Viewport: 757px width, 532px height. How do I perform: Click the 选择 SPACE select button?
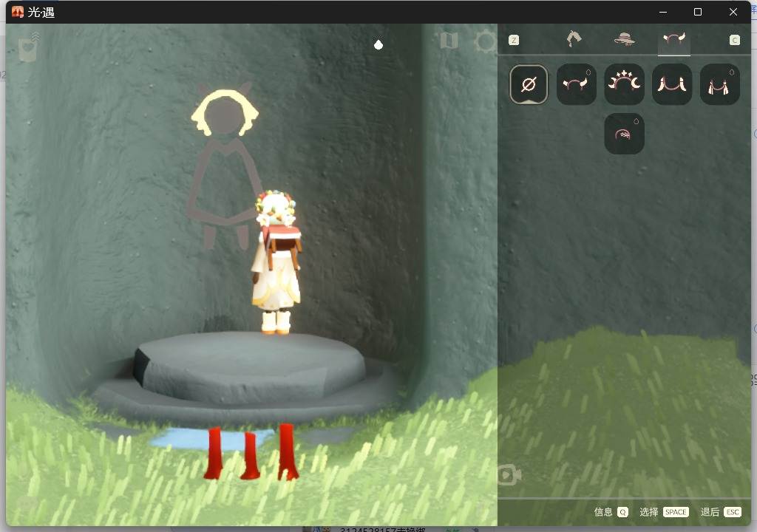coord(664,512)
